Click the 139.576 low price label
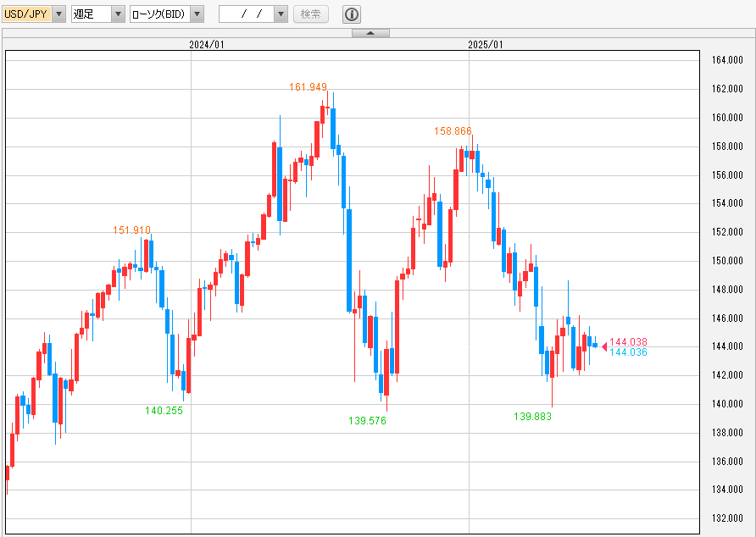The height and width of the screenshot is (537, 756). [x=367, y=420]
